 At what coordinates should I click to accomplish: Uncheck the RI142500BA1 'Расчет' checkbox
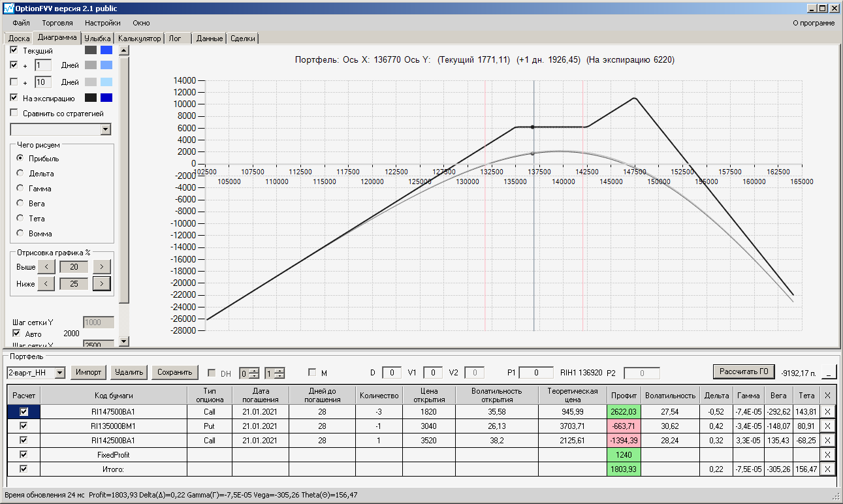[24, 440]
